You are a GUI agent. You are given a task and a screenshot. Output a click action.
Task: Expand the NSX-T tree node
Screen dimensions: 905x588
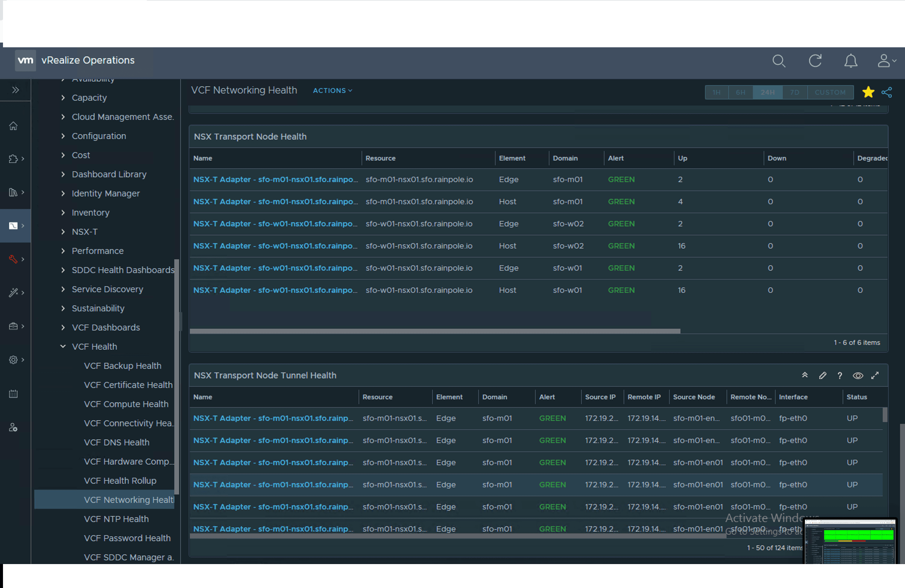63,232
